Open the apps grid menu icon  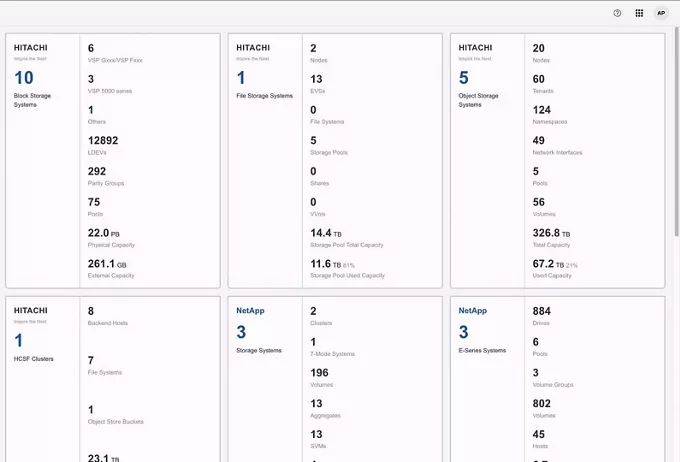[639, 13]
